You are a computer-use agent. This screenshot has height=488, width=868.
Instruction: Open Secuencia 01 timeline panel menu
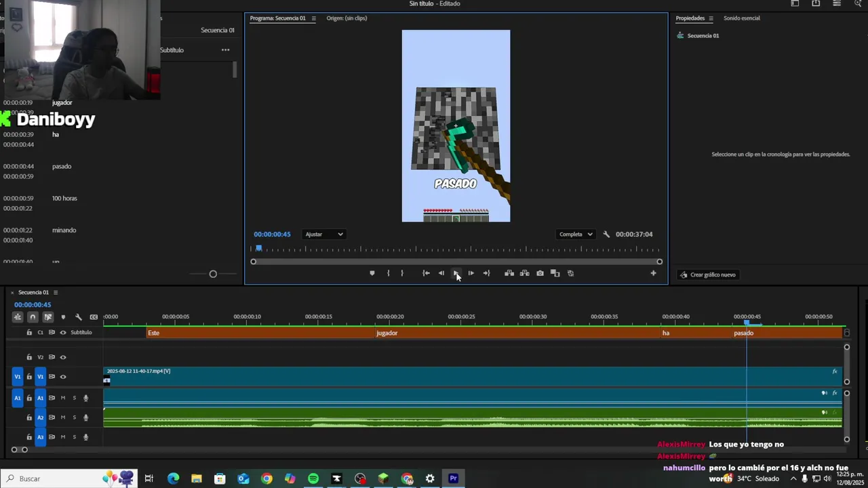(x=56, y=293)
